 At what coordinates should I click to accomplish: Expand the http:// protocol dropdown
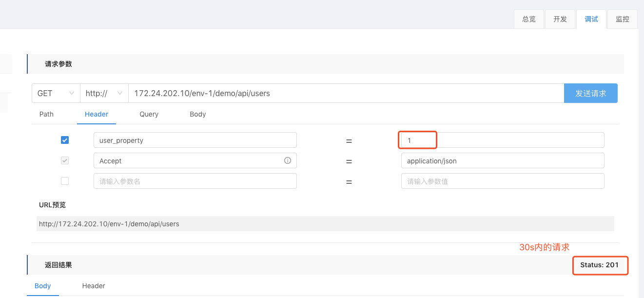click(x=104, y=93)
